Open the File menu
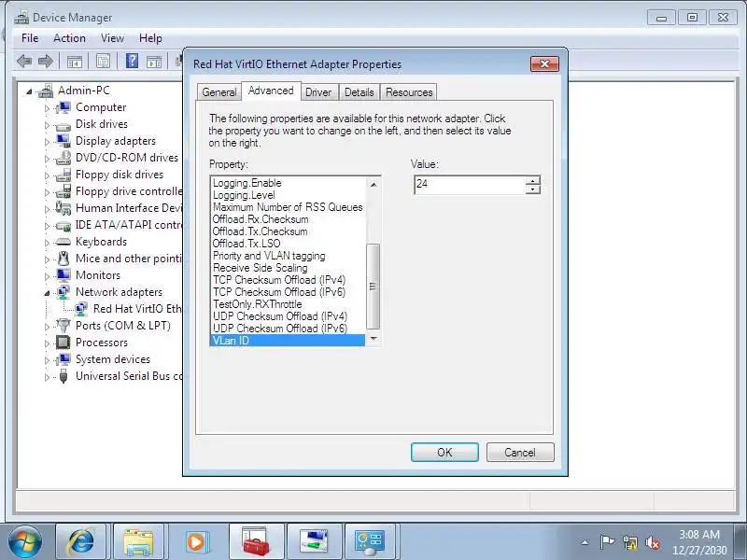 coord(30,38)
